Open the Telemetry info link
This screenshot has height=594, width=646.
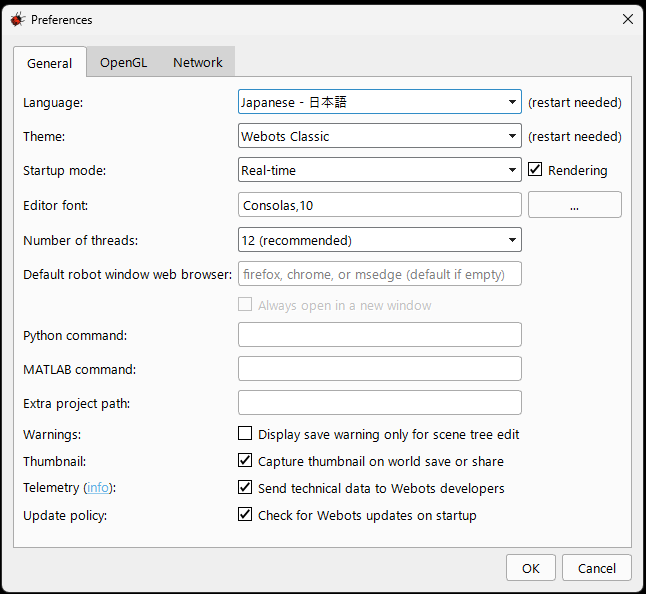click(x=98, y=488)
